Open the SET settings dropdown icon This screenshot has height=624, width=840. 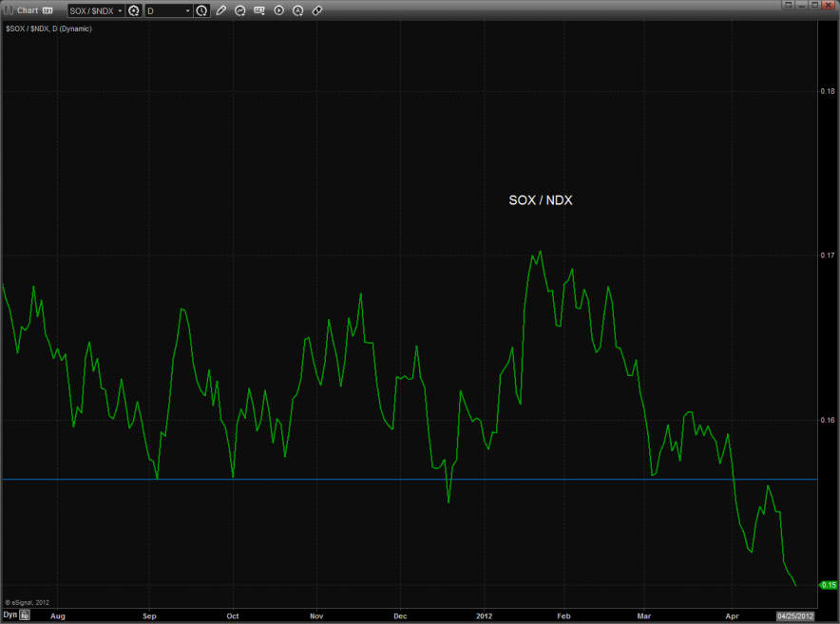point(259,10)
